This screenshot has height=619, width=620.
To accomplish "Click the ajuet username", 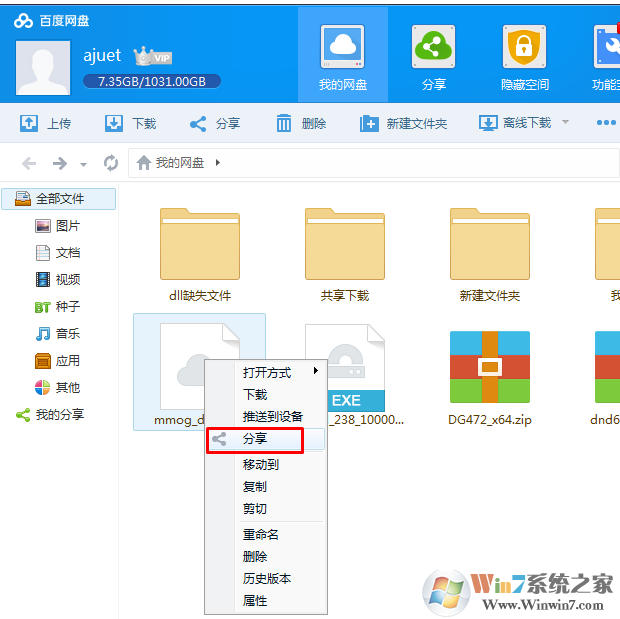I will (x=102, y=55).
